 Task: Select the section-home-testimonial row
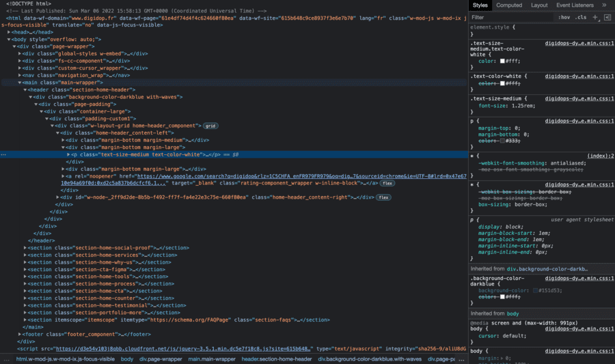pyautogui.click(x=234, y=306)
